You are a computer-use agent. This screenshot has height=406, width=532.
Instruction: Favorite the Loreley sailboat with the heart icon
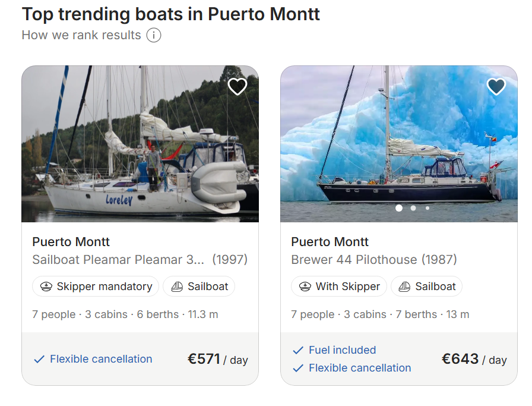pos(237,87)
